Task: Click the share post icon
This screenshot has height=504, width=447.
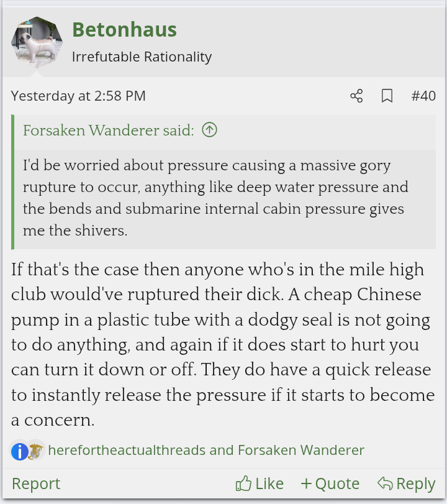Action: click(356, 96)
